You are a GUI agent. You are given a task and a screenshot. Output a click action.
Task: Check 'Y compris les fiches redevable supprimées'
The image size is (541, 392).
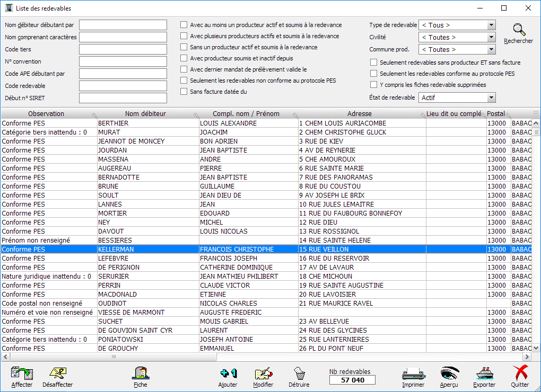pyautogui.click(x=374, y=85)
